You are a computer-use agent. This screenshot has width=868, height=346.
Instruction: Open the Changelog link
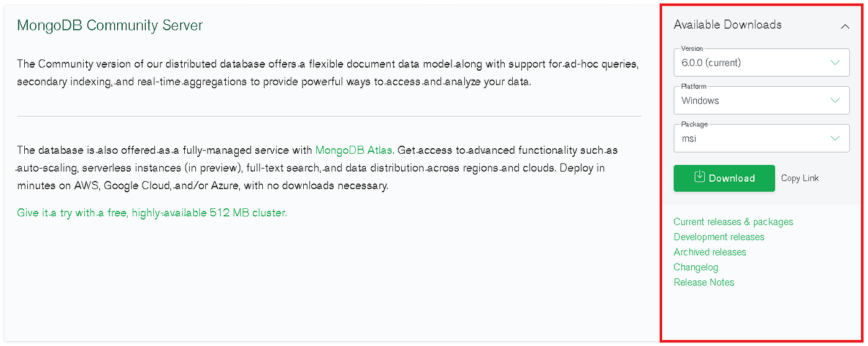pyautogui.click(x=696, y=267)
